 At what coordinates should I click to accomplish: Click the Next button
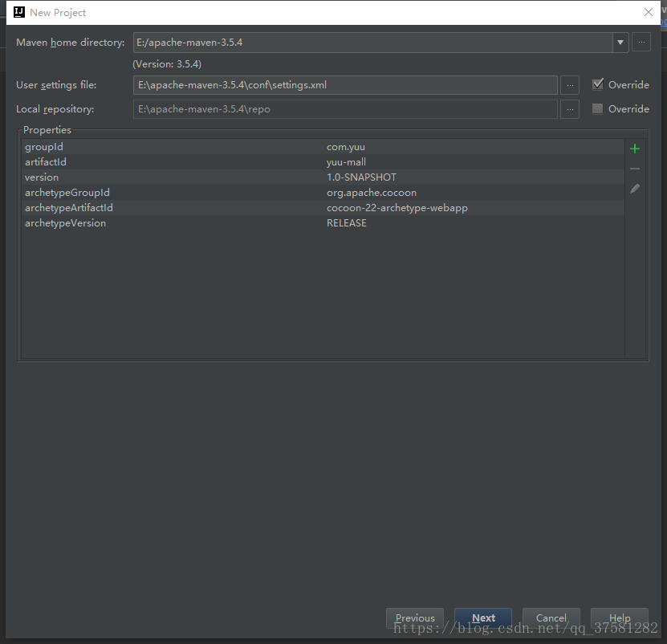click(483, 618)
